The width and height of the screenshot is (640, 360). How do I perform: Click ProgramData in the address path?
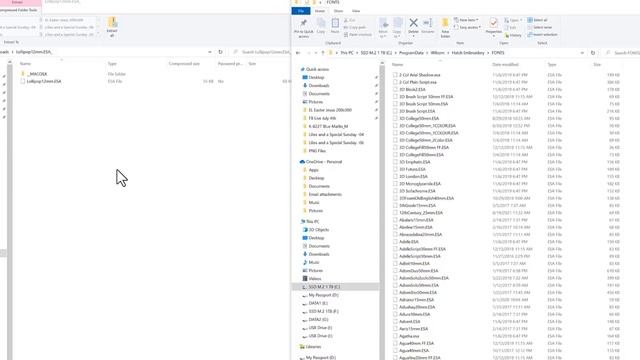click(411, 53)
